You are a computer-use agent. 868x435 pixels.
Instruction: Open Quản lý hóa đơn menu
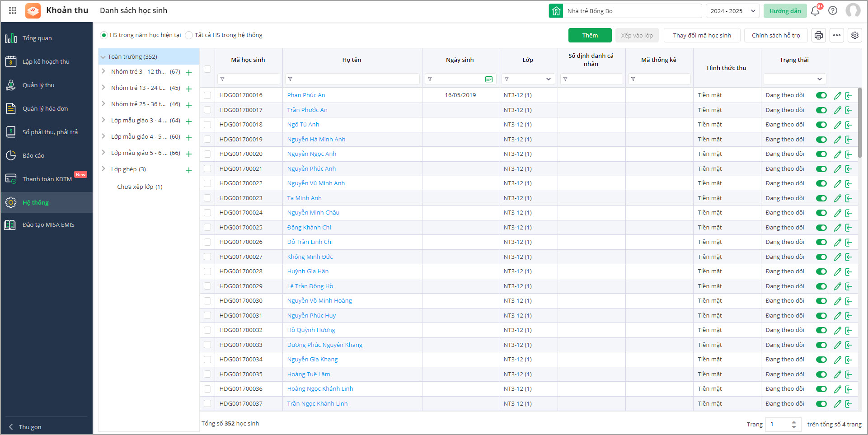[x=47, y=109]
